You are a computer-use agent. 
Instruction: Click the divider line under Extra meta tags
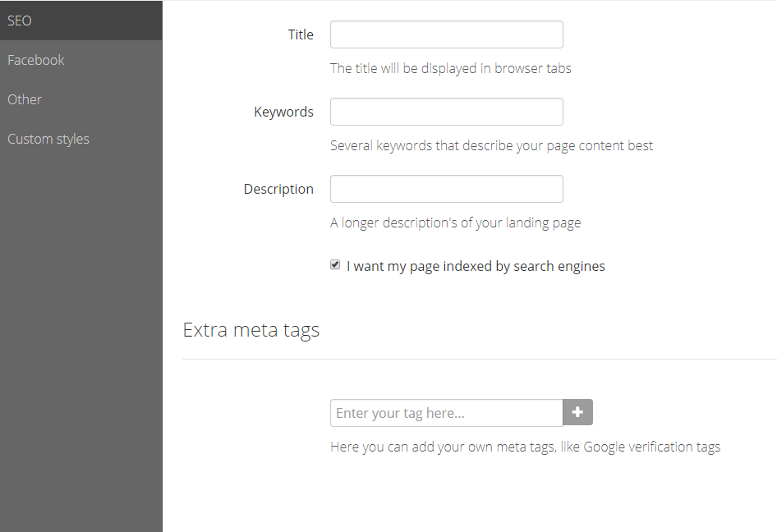(480, 359)
